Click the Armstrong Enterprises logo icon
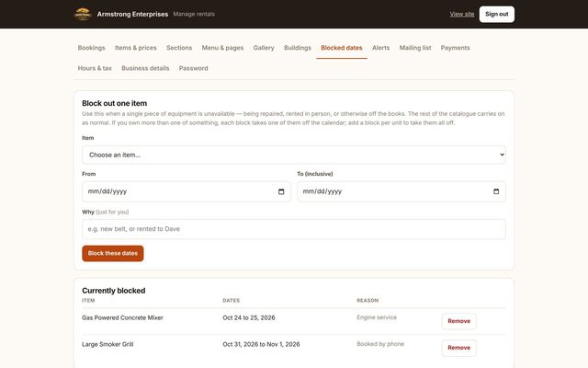The height and width of the screenshot is (368, 588). 83,15
